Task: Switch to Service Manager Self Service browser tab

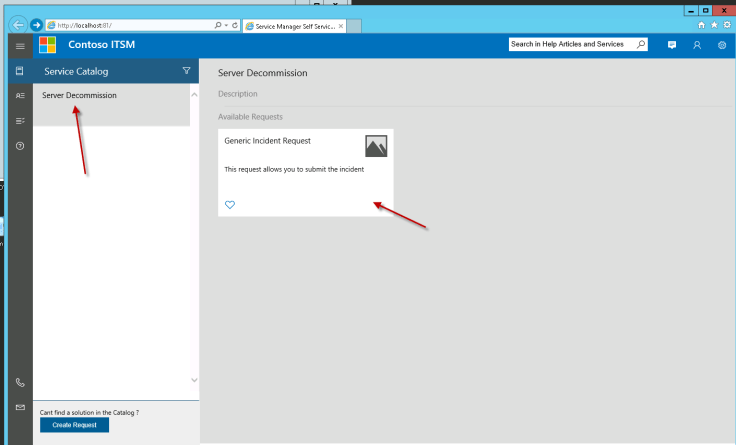Action: click(x=293, y=25)
